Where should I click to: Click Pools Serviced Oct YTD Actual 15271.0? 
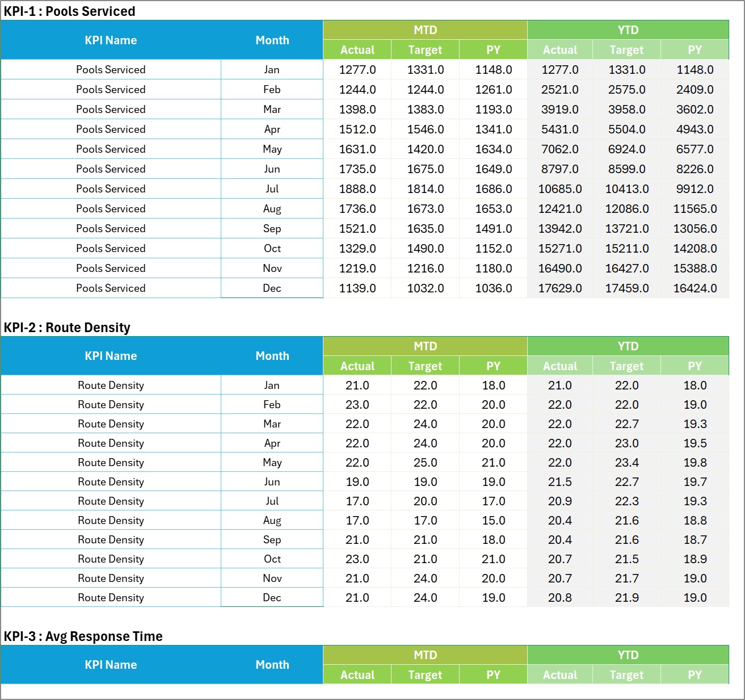pyautogui.click(x=560, y=249)
